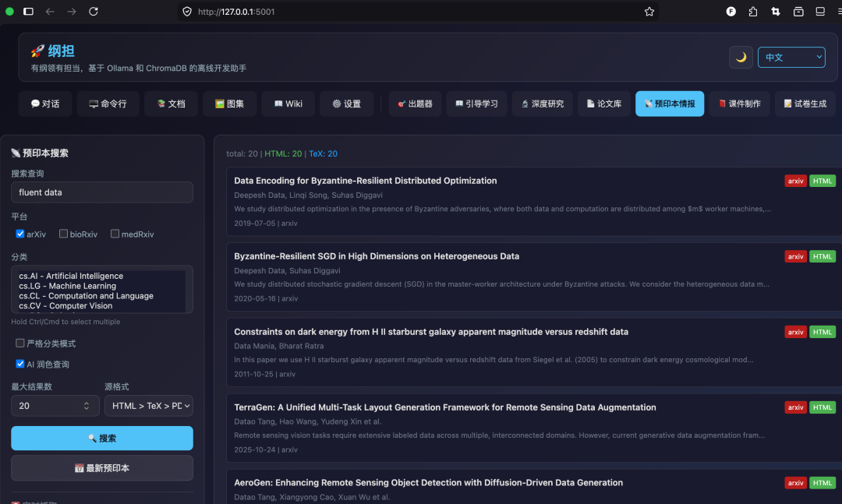
Task: Uncheck the arXiv platform checkbox
Action: click(20, 234)
